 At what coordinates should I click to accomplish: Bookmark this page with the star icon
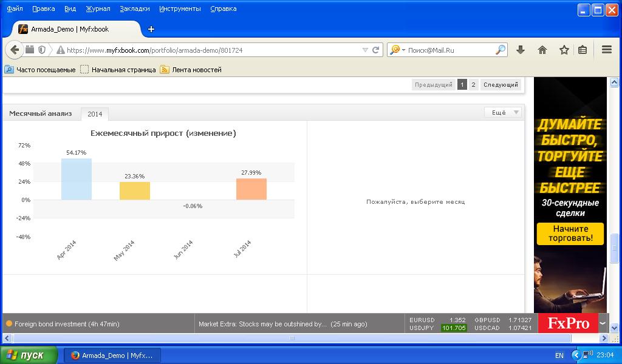(564, 50)
